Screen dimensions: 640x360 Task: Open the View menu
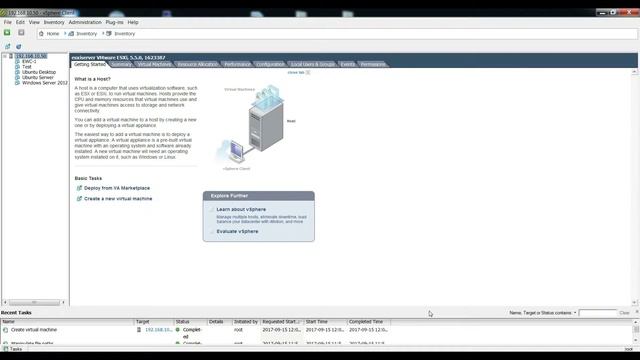tap(34, 22)
